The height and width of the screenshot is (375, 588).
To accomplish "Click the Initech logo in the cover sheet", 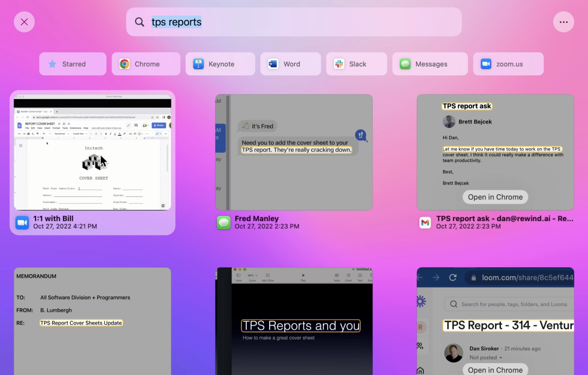I will [x=93, y=162].
